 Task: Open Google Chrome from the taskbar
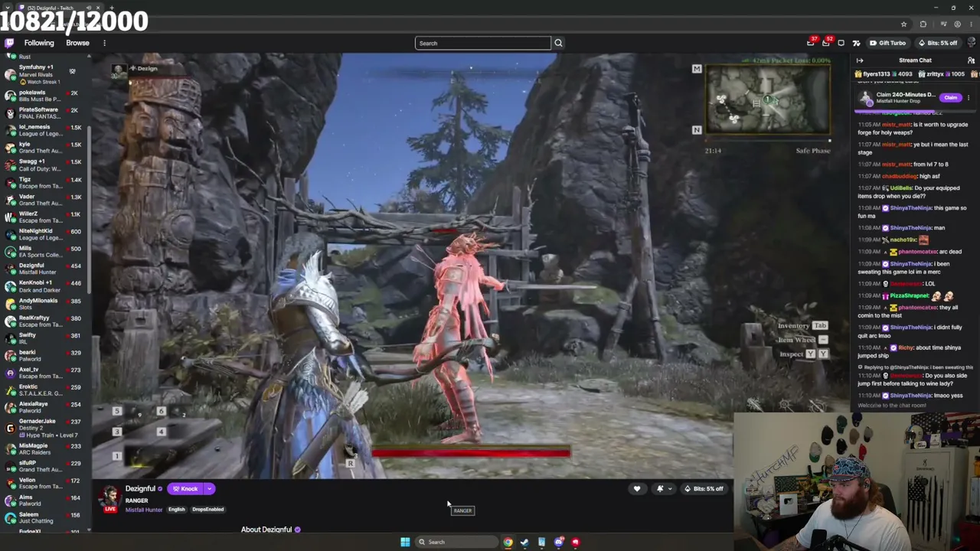click(508, 542)
